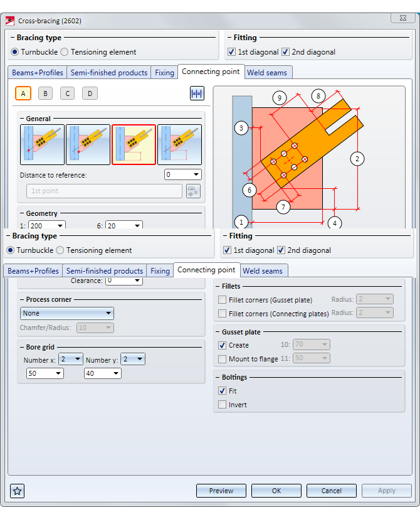Toggle the lower 2nd diagonal checkbox

(281, 250)
